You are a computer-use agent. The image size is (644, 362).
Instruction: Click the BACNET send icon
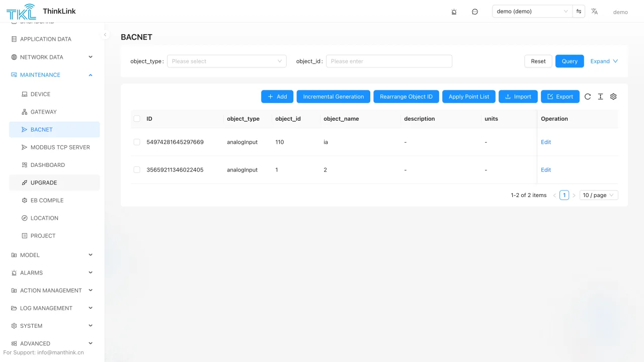point(25,130)
